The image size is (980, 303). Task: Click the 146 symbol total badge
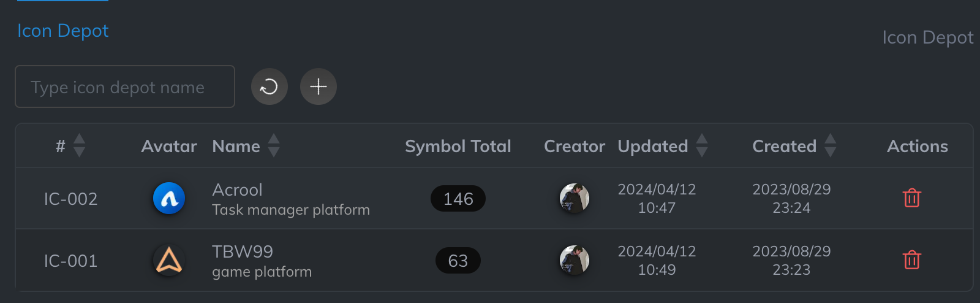pos(458,199)
